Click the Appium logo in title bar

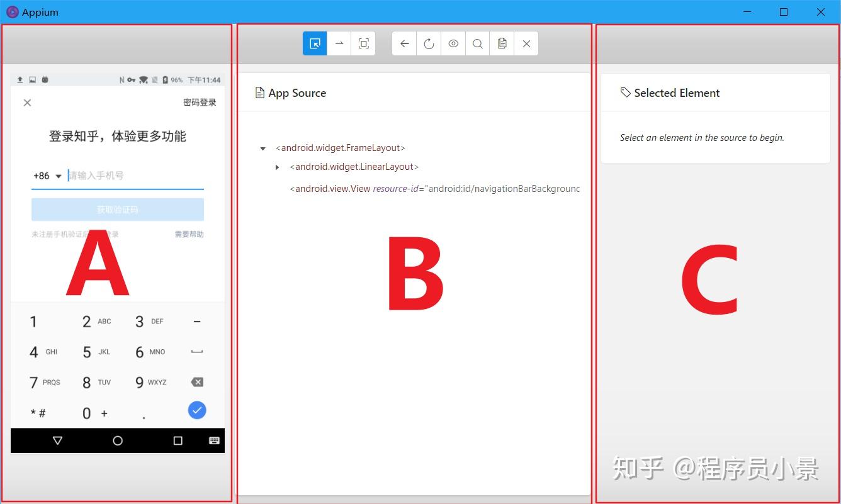point(12,12)
